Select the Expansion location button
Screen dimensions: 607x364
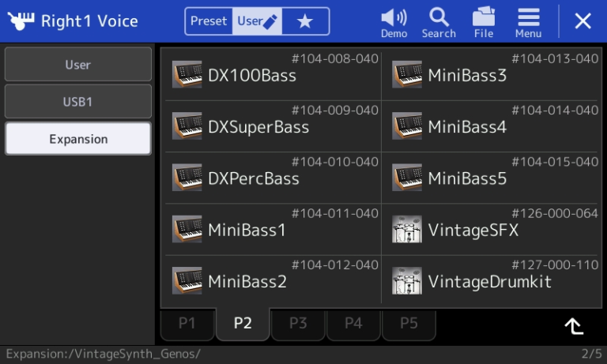[x=77, y=138]
